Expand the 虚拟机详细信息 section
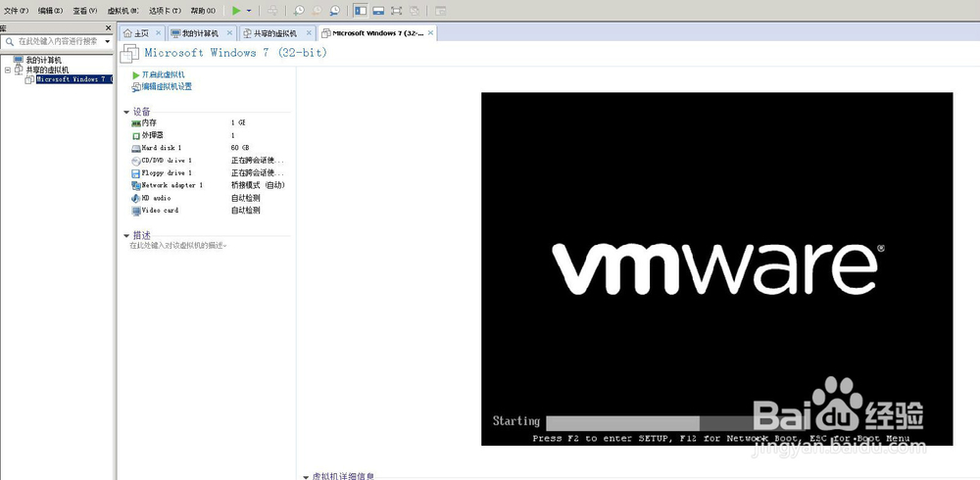This screenshot has height=480, width=980. point(306,477)
